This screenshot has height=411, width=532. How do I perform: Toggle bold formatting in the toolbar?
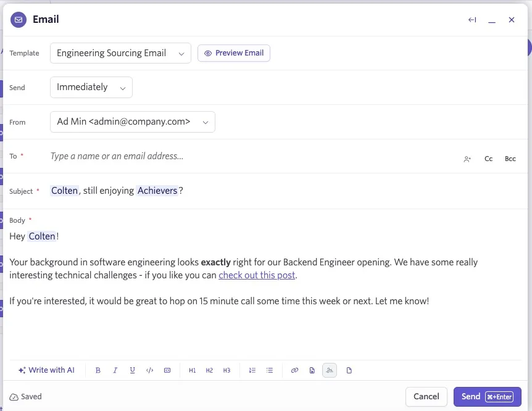coord(98,370)
